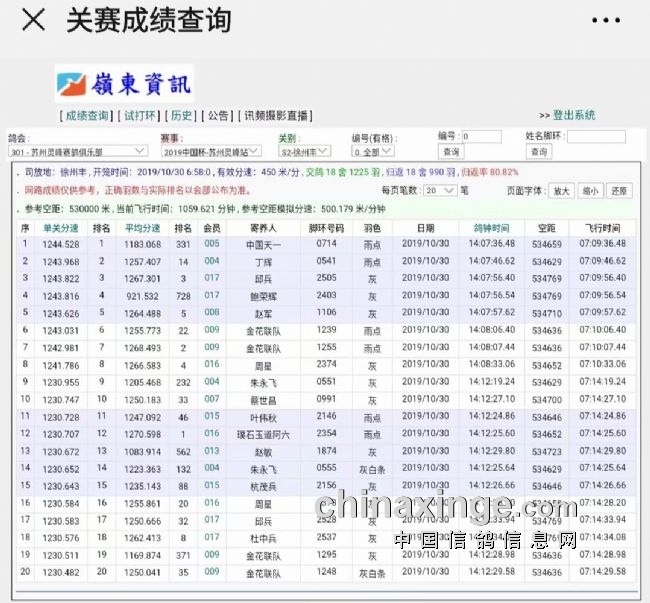
Task: Open member 007 link for 蔡世昌
Action: [211, 399]
